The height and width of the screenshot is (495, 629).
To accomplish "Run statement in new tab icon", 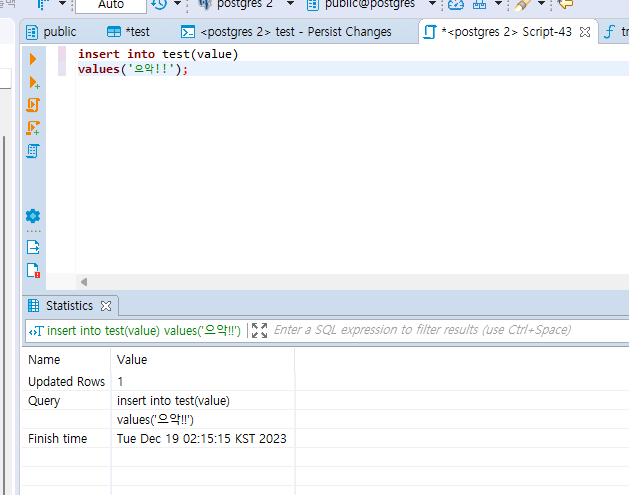I will [33, 82].
